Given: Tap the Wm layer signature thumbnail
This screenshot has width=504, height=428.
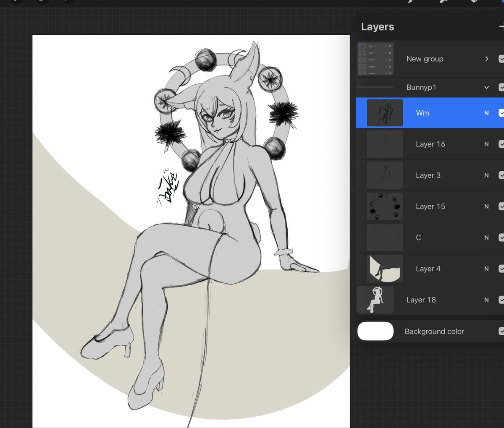Looking at the screenshot, I should [x=385, y=113].
